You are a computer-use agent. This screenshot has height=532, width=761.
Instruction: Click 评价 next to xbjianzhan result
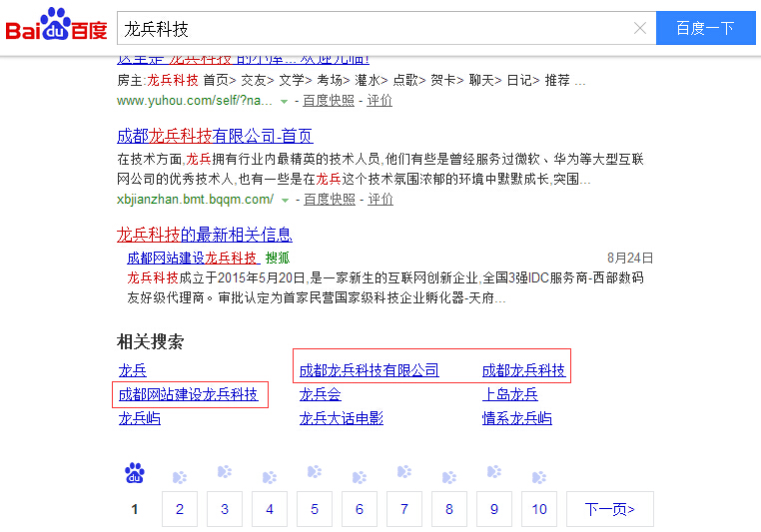point(380,199)
